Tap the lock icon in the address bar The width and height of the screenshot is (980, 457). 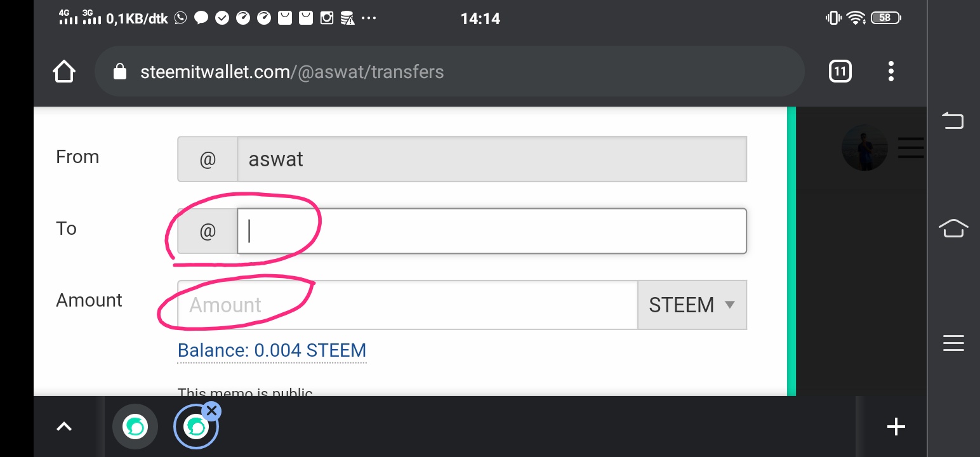click(x=119, y=72)
